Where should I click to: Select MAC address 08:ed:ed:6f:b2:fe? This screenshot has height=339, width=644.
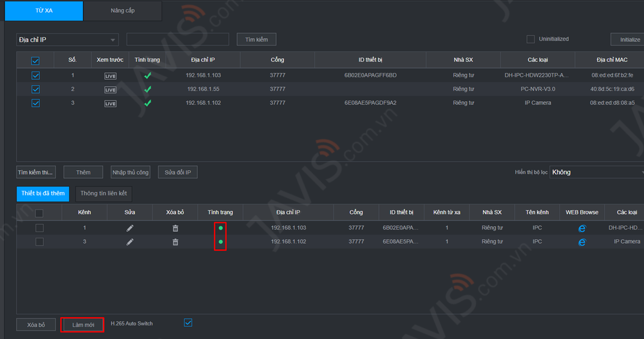612,75
